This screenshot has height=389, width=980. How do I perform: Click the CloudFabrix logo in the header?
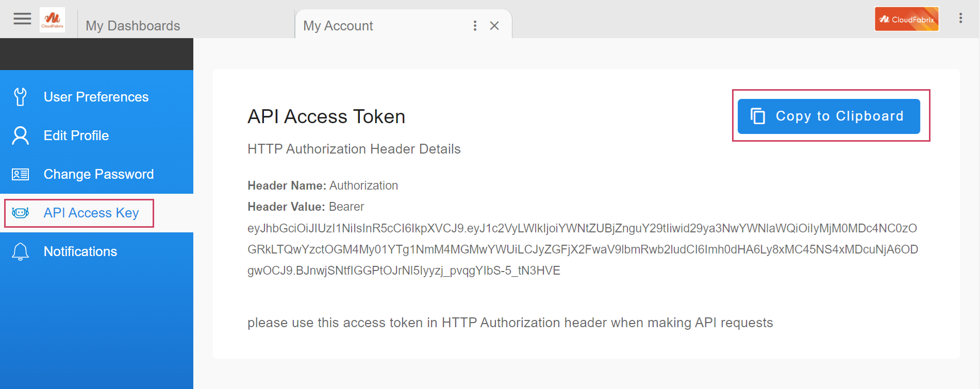[52, 20]
